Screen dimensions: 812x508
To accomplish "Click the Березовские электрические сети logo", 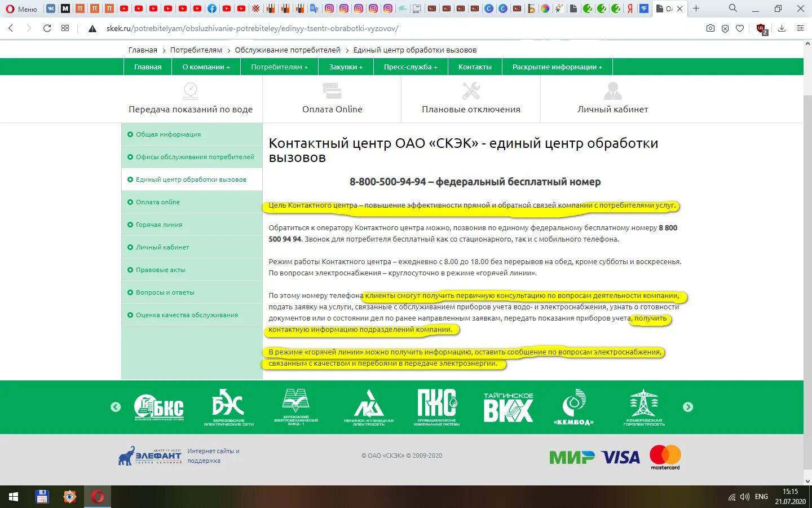I will click(228, 407).
